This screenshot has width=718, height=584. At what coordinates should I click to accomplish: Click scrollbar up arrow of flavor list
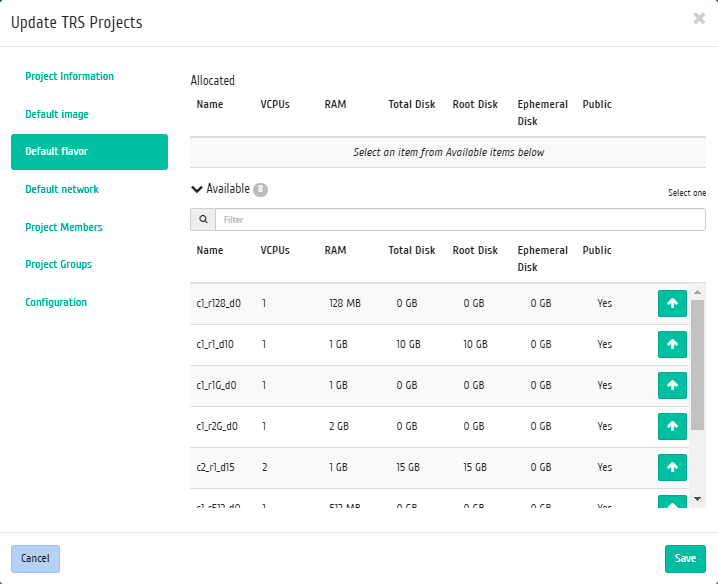pyautogui.click(x=697, y=292)
